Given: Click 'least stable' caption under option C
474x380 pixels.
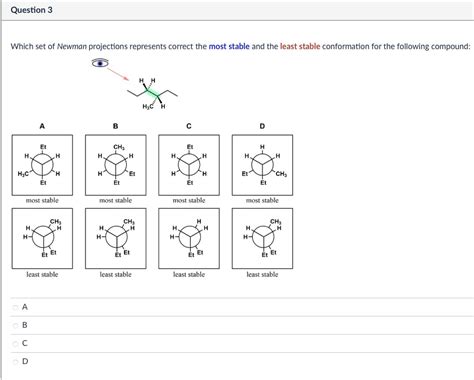Looking at the screenshot, I should pyautogui.click(x=189, y=274).
